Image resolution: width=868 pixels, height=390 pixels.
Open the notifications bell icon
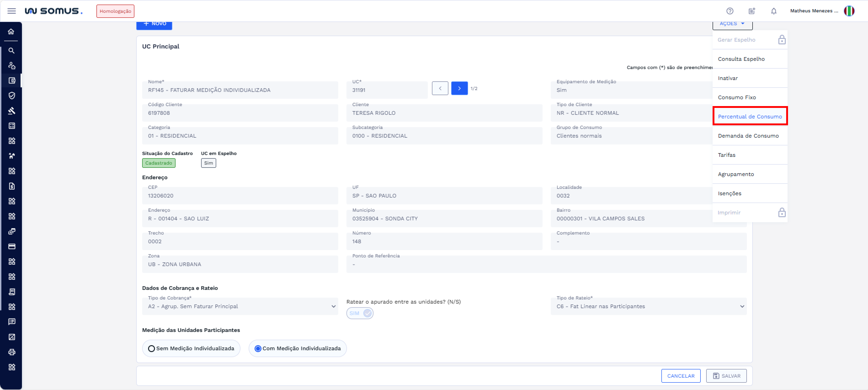pos(773,11)
